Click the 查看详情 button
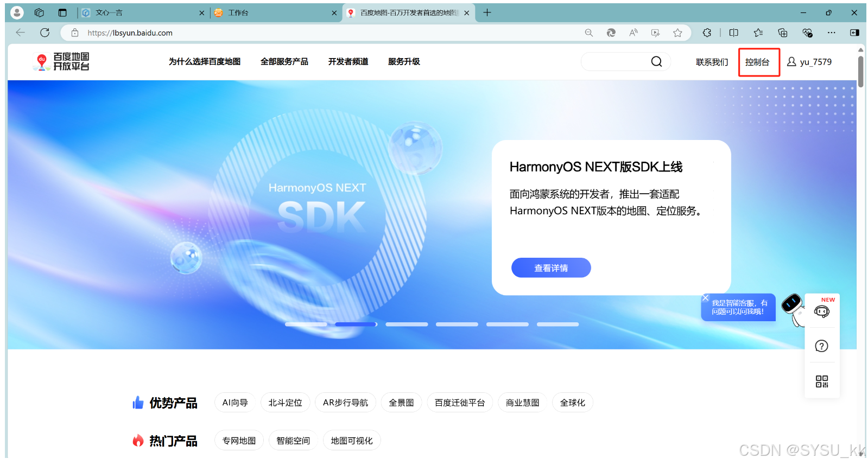Screen dimensions: 868x465 (551, 267)
